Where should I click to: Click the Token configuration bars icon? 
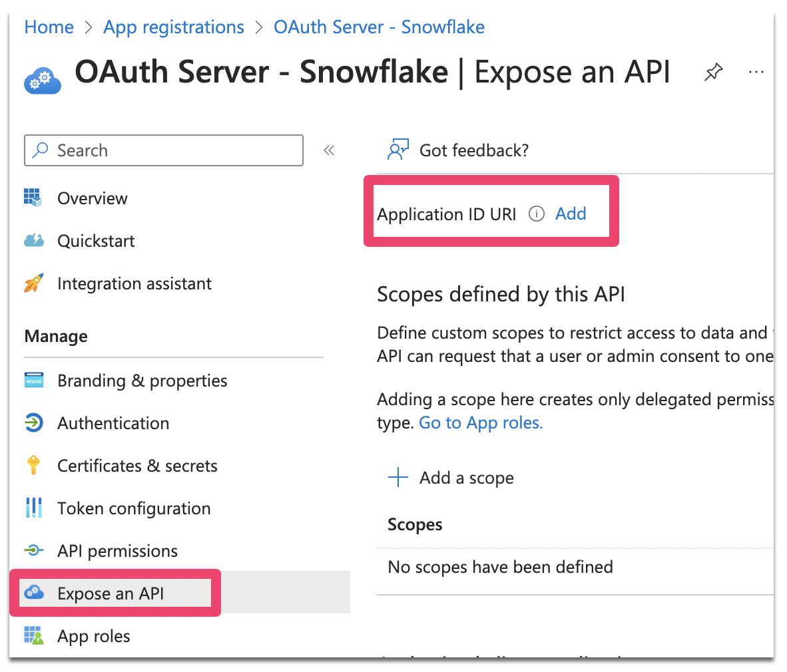(34, 508)
